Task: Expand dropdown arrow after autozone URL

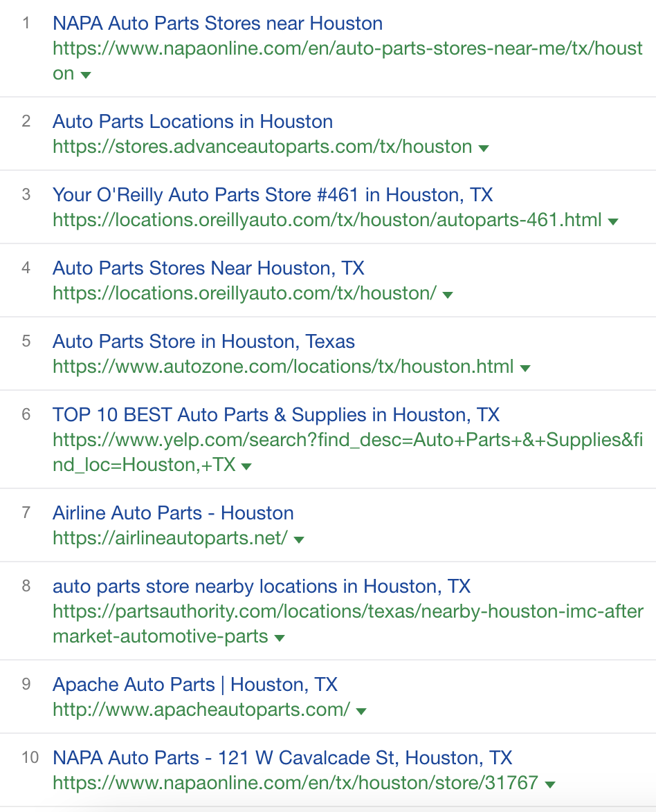Action: click(x=525, y=369)
